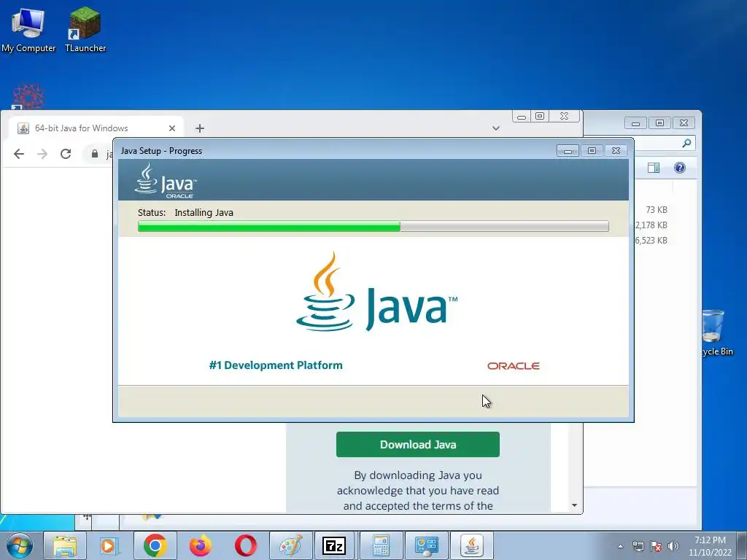This screenshot has height=560, width=747.
Task: Go back in the Chrome browser
Action: tap(19, 154)
